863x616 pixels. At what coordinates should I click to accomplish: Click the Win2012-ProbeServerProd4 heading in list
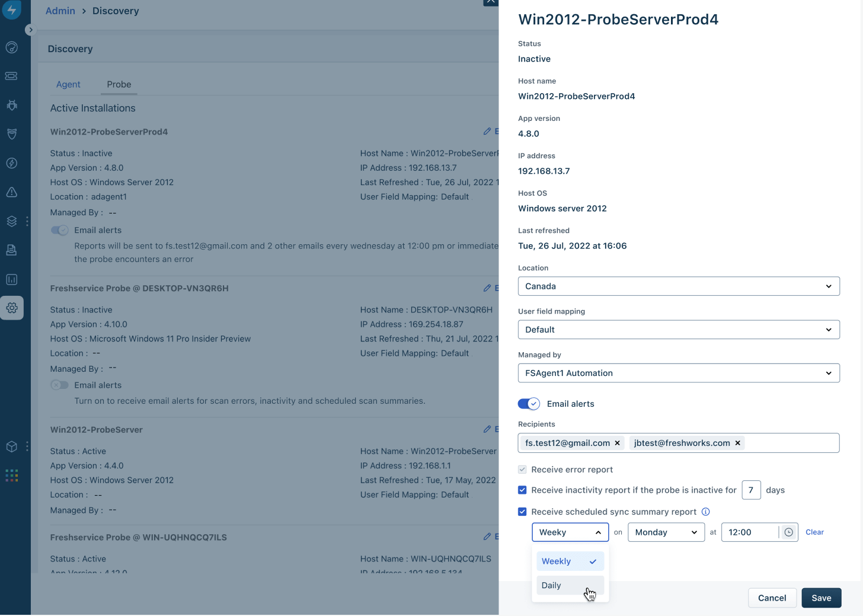tap(109, 132)
